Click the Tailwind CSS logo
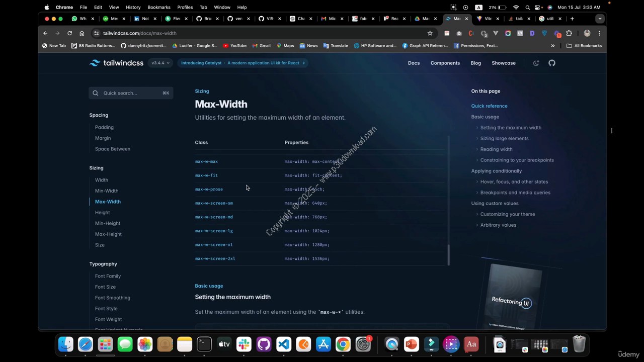This screenshot has width=644, height=362. tap(116, 63)
